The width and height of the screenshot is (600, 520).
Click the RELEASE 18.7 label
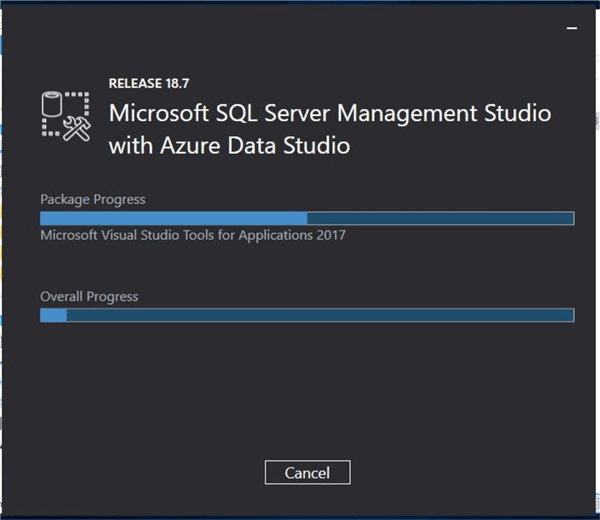[x=147, y=83]
